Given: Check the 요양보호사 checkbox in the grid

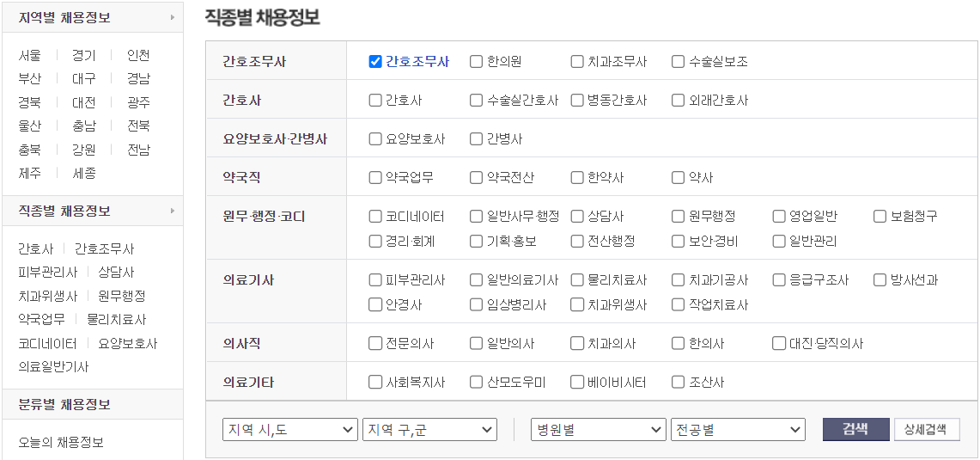Looking at the screenshot, I should coord(375,139).
